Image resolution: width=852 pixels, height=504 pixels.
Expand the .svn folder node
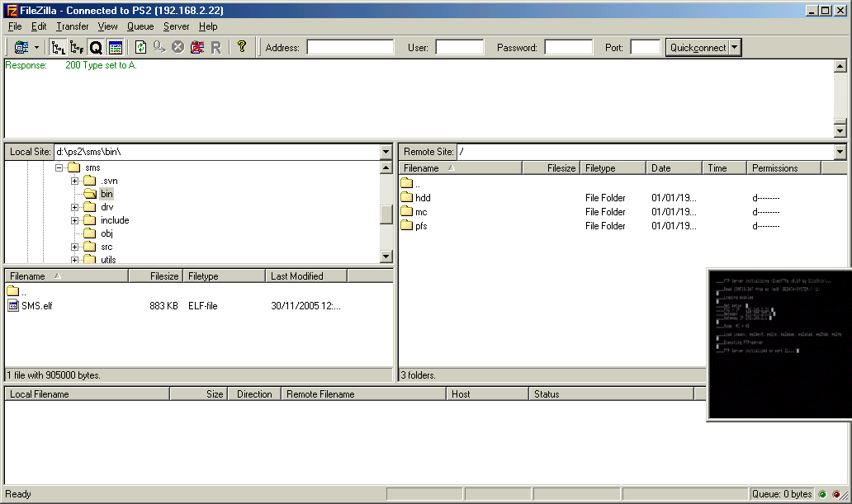[x=74, y=181]
